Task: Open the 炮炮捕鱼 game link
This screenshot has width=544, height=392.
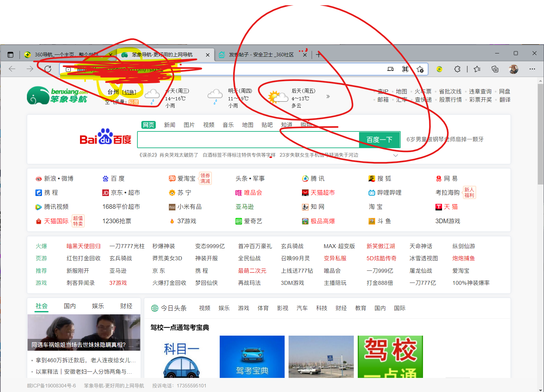Action: click(x=463, y=258)
